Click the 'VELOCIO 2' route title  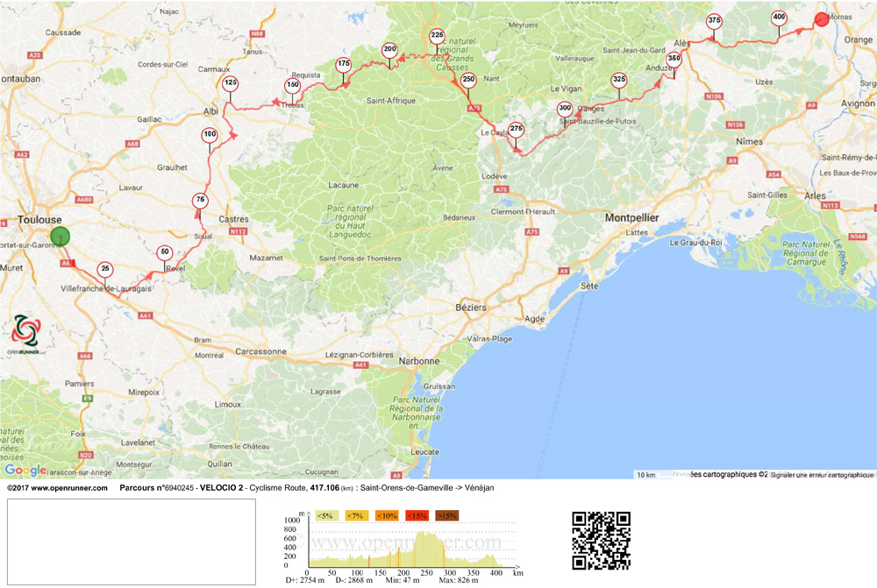click(222, 488)
